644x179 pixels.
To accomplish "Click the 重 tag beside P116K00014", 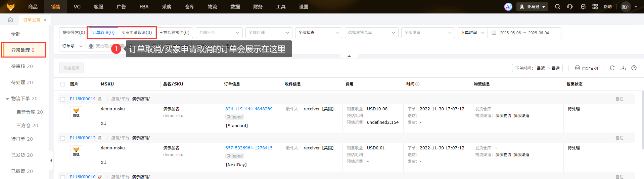I will tap(100, 99).
